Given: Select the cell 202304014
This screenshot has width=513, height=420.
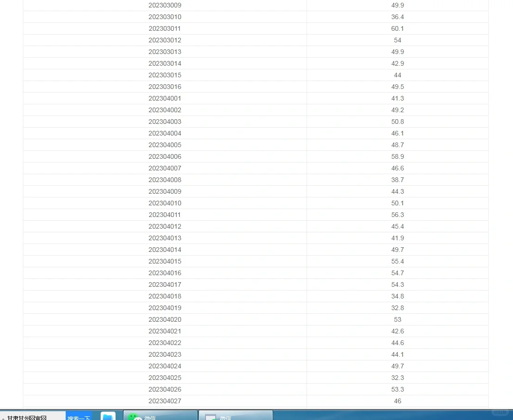Looking at the screenshot, I should tap(165, 250).
